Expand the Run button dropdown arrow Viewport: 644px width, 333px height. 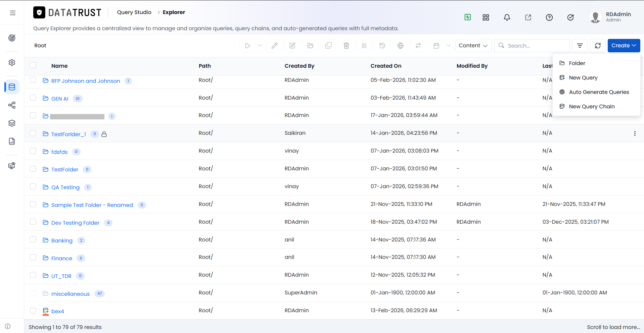click(x=260, y=46)
